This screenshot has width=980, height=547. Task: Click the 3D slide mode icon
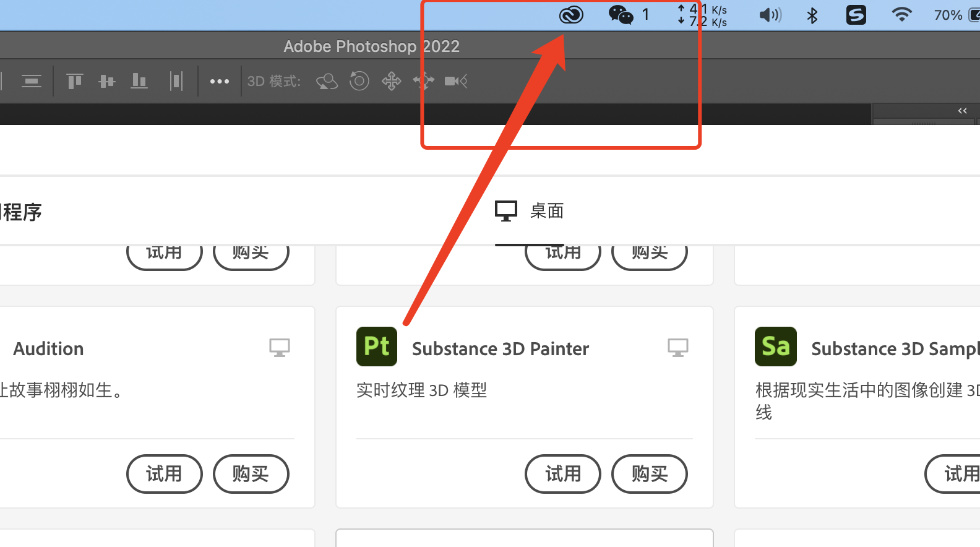tap(424, 81)
